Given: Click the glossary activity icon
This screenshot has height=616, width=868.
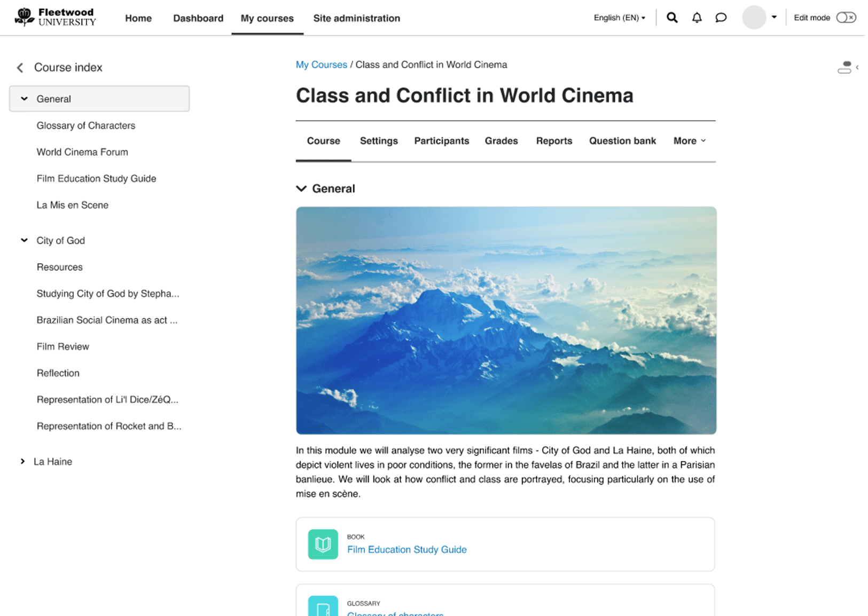Looking at the screenshot, I should click(323, 608).
